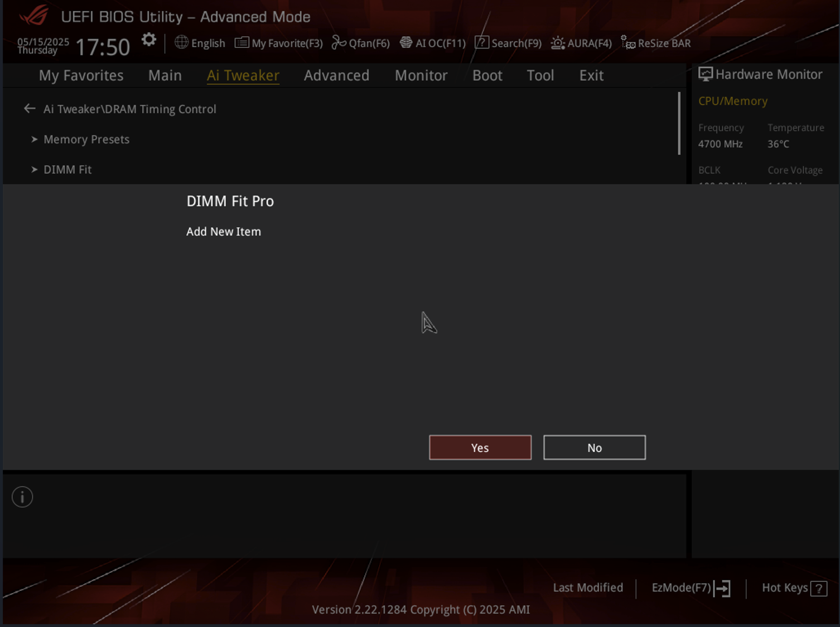Open My Favorite (F3) shortcut
The image size is (840, 627).
click(279, 43)
